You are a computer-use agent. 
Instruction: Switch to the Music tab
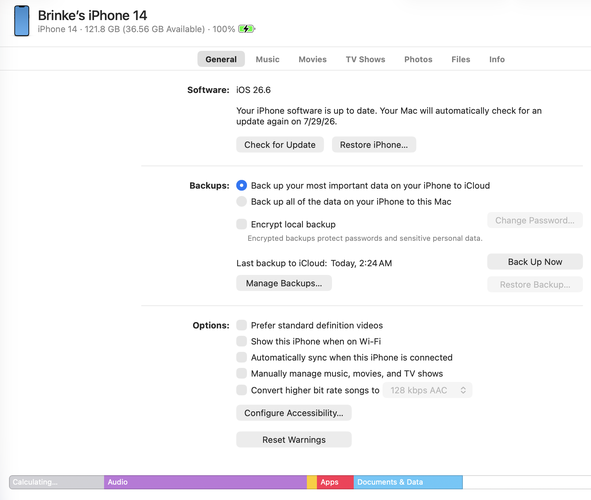pos(267,59)
